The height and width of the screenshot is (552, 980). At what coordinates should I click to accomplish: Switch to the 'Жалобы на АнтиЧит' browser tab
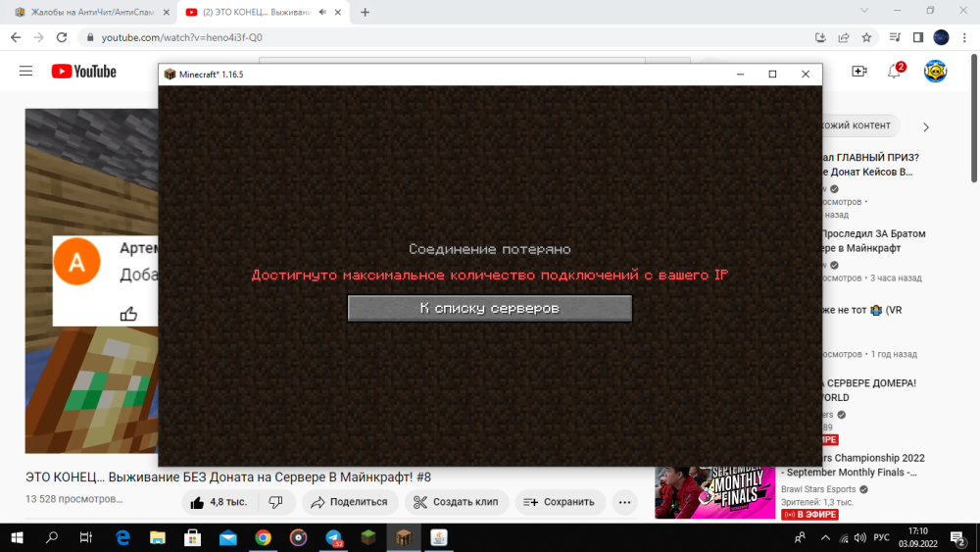(92, 12)
